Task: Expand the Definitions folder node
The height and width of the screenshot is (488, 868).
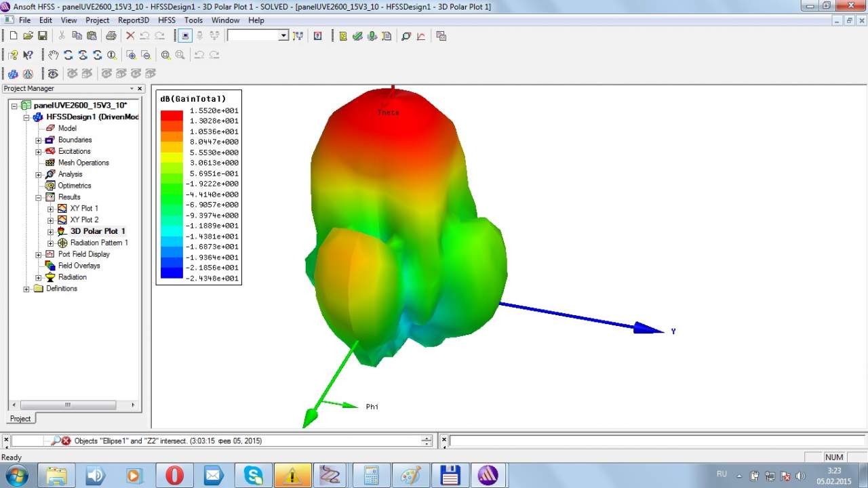Action: [x=26, y=289]
